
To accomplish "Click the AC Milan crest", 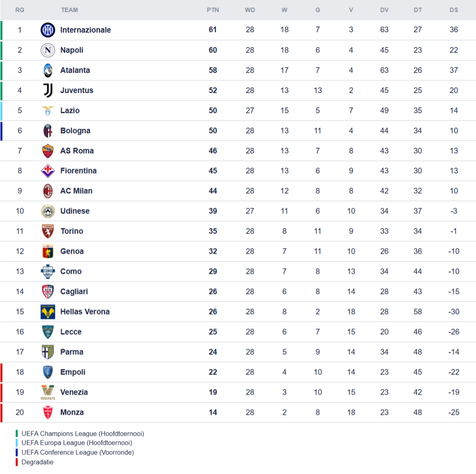I will point(47,191).
